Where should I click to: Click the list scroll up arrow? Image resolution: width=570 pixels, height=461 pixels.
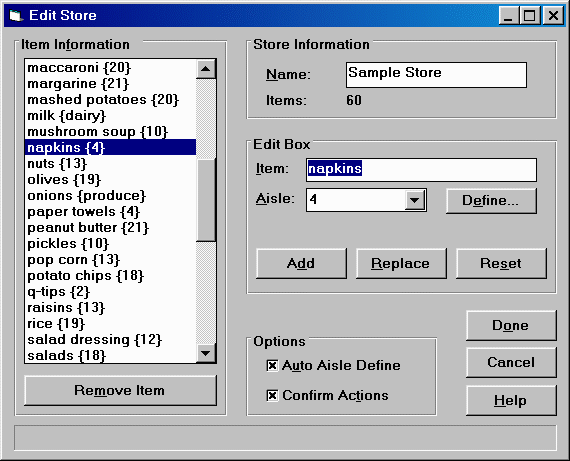pos(206,69)
